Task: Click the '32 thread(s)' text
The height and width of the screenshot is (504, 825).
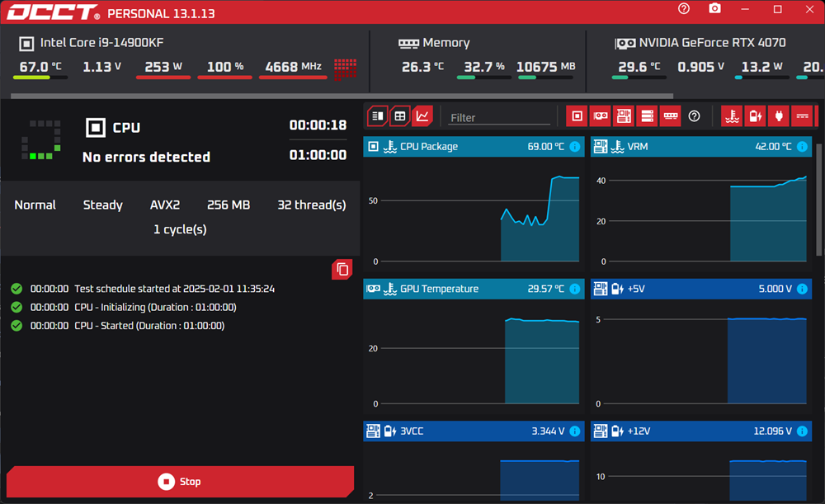Action: coord(312,205)
